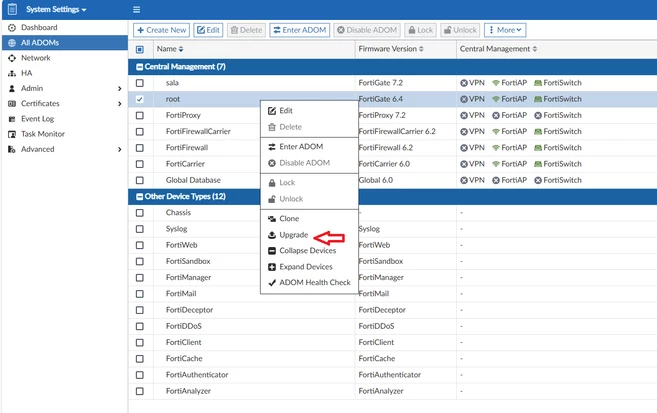Click the FortiAP wifi icon in sala row
Screen dimensions: 657x413
pyautogui.click(x=496, y=83)
